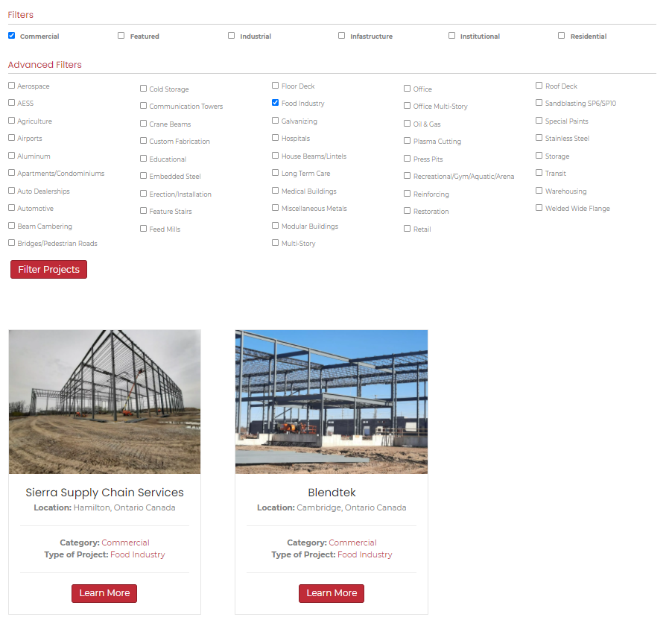Select the Office checkbox
This screenshot has width=672, height=620.
pyautogui.click(x=407, y=89)
